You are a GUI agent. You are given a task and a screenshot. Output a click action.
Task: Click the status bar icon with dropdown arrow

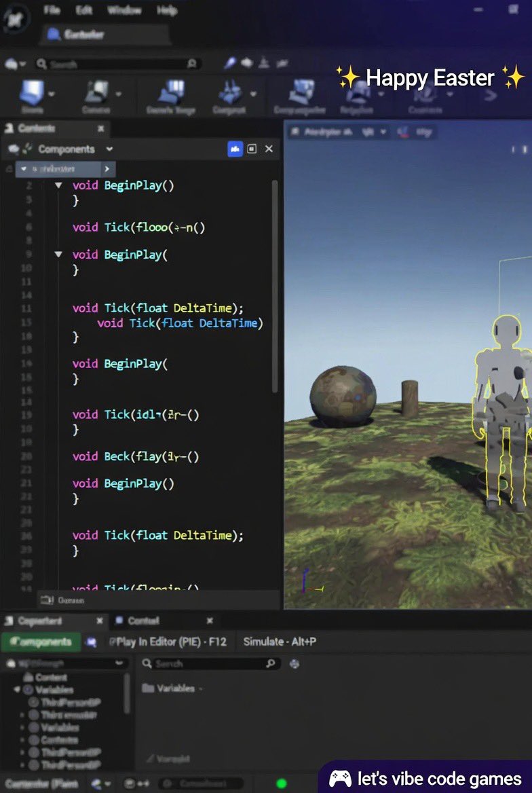[x=101, y=784]
